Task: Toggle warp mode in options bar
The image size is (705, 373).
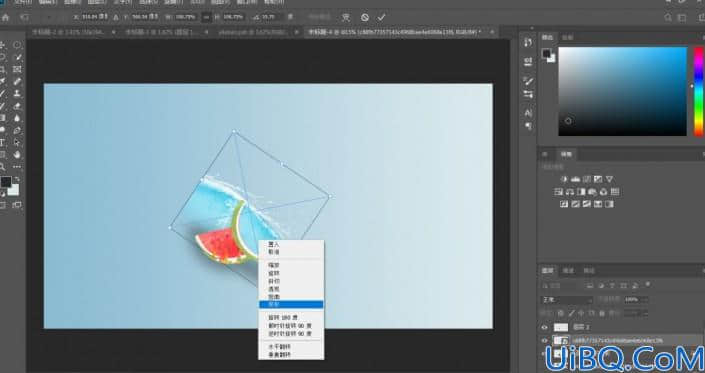Action: click(x=345, y=18)
